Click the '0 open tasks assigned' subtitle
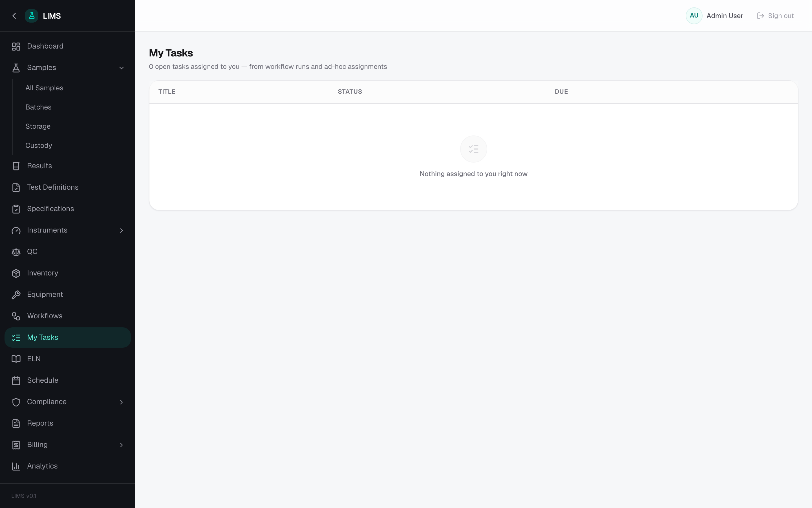 [268, 67]
